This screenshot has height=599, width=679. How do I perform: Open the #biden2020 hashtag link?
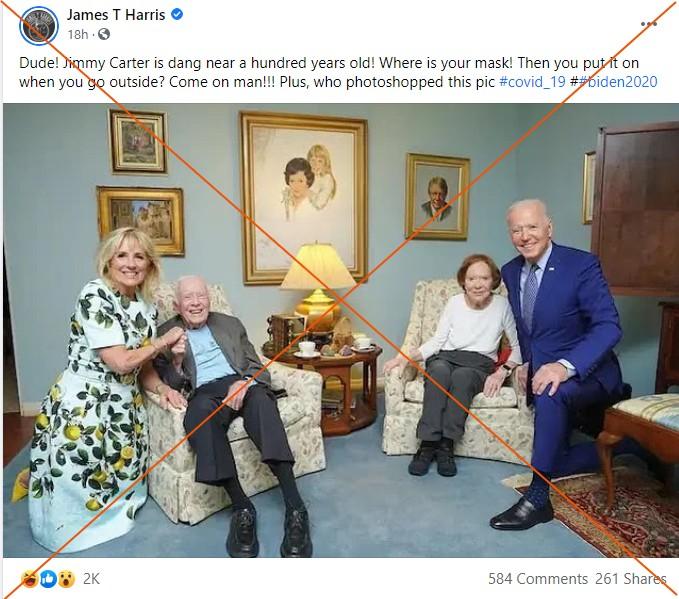(x=618, y=82)
